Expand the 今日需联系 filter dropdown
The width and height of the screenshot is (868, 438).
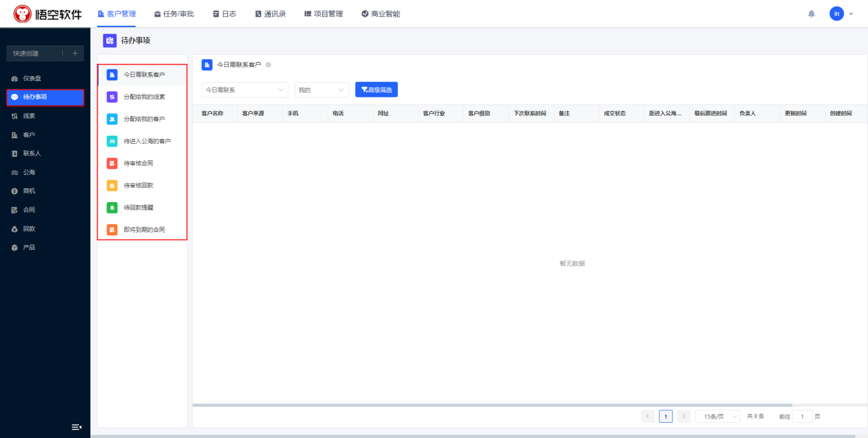244,90
